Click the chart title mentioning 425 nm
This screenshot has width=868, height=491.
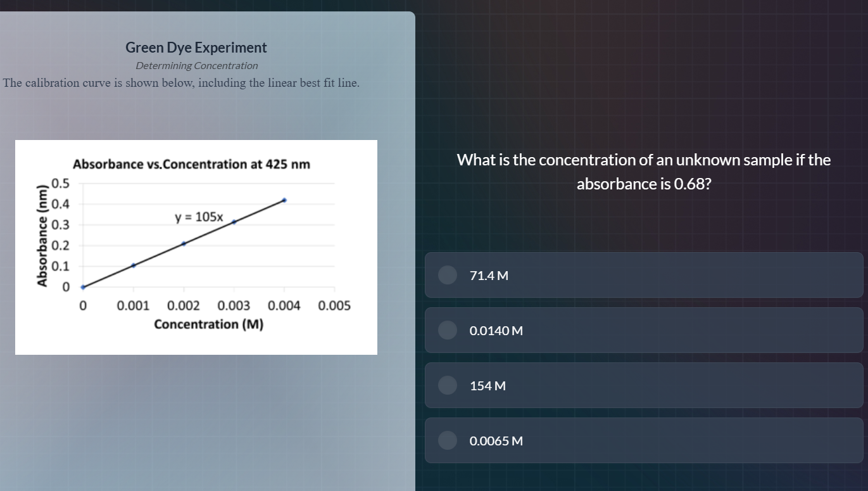coord(191,165)
